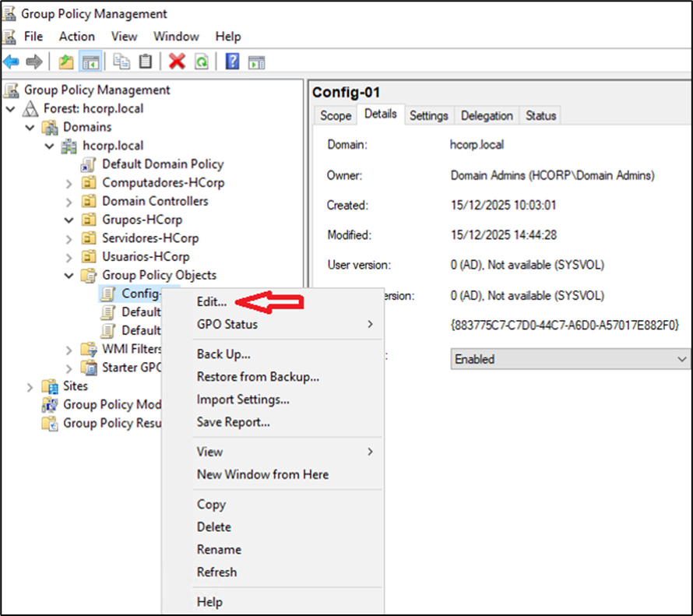This screenshot has width=693, height=616.
Task: Click the red X Delete toolbar icon
Action: 178,62
